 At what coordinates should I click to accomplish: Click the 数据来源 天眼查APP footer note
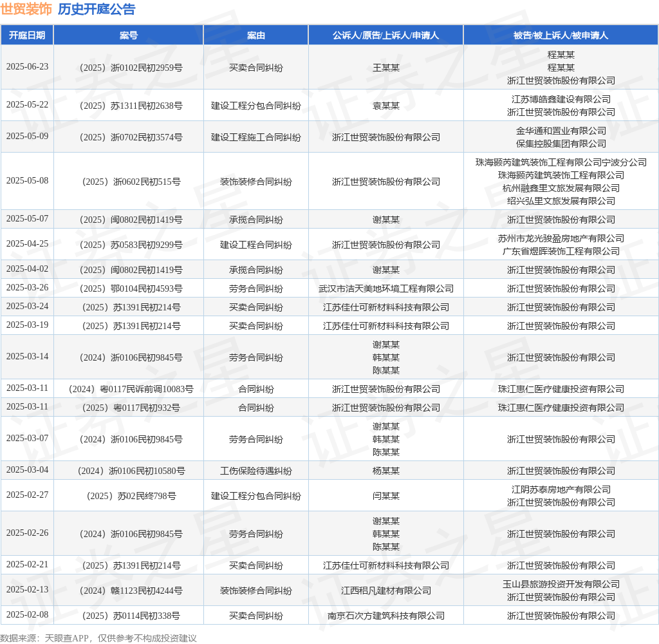(x=98, y=638)
